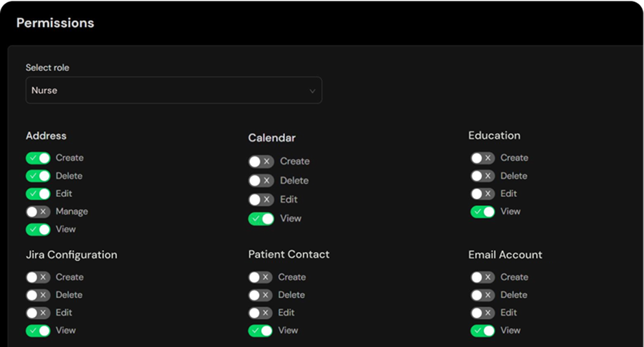The width and height of the screenshot is (644, 347).
Task: Enable Calendar Create permission
Action: coord(261,162)
